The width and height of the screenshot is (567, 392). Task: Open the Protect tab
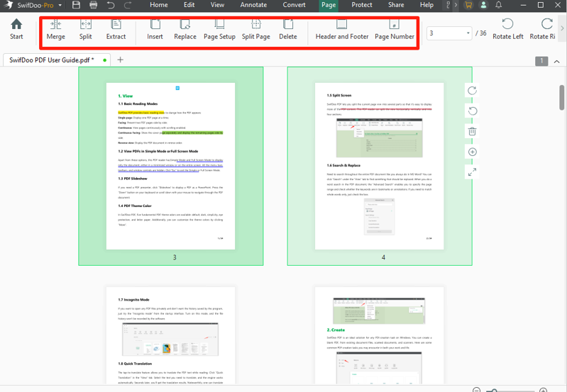click(362, 5)
